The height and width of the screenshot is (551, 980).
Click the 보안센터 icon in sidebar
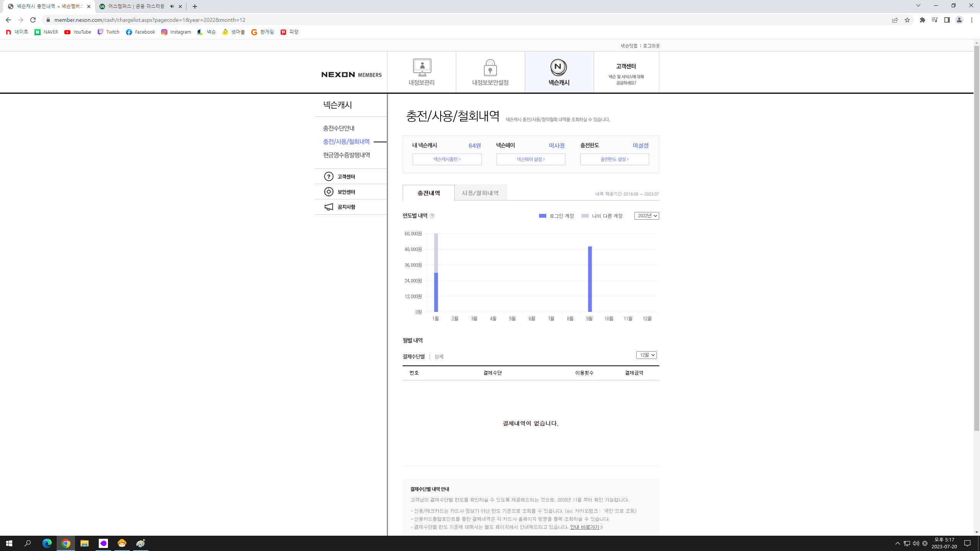[x=328, y=191]
